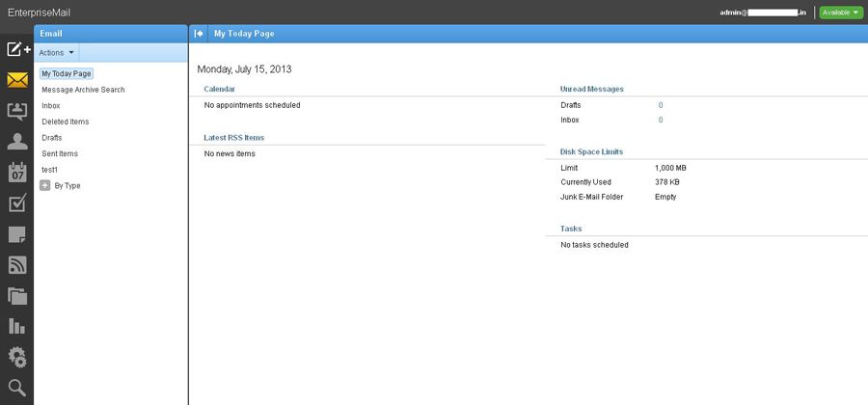Open the Email envelope icon in sidebar
Viewport: 868px width, 405px height.
point(17,80)
